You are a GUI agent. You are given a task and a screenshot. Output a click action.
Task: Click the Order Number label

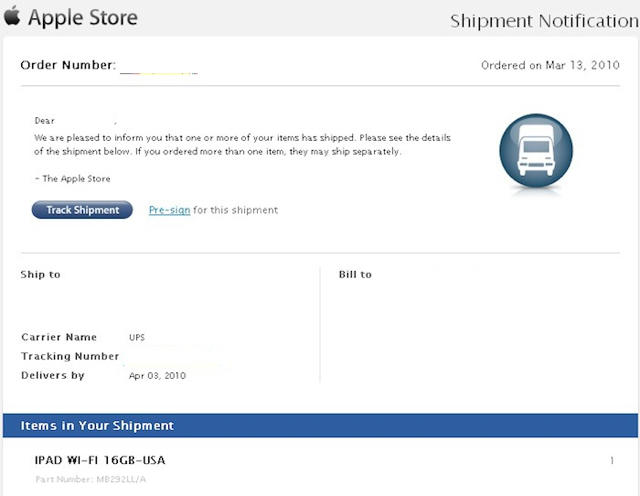67,66
